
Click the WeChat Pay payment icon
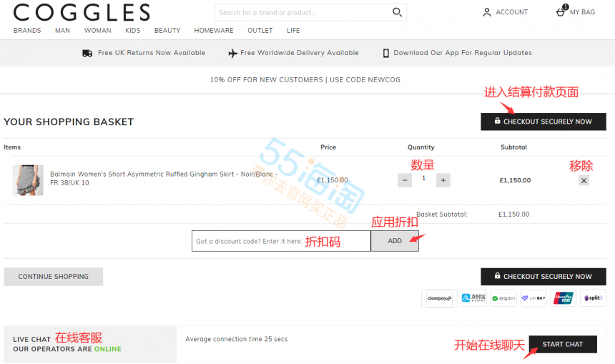click(x=503, y=298)
